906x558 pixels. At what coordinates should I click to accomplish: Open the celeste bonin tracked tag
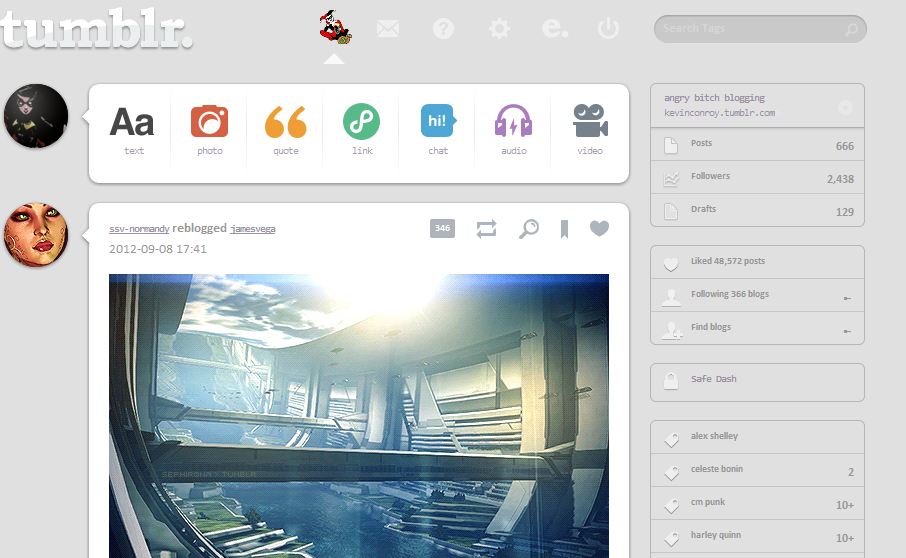(x=758, y=470)
